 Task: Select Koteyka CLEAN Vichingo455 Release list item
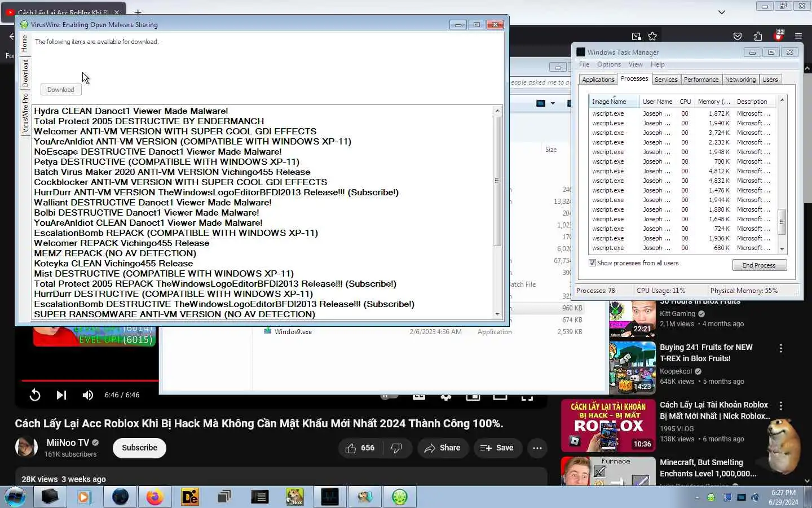pyautogui.click(x=113, y=264)
